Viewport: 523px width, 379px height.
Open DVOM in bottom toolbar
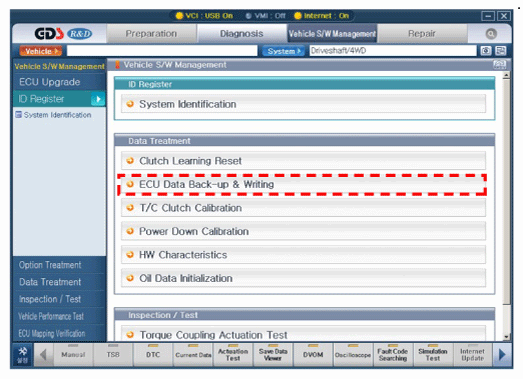tap(313, 355)
